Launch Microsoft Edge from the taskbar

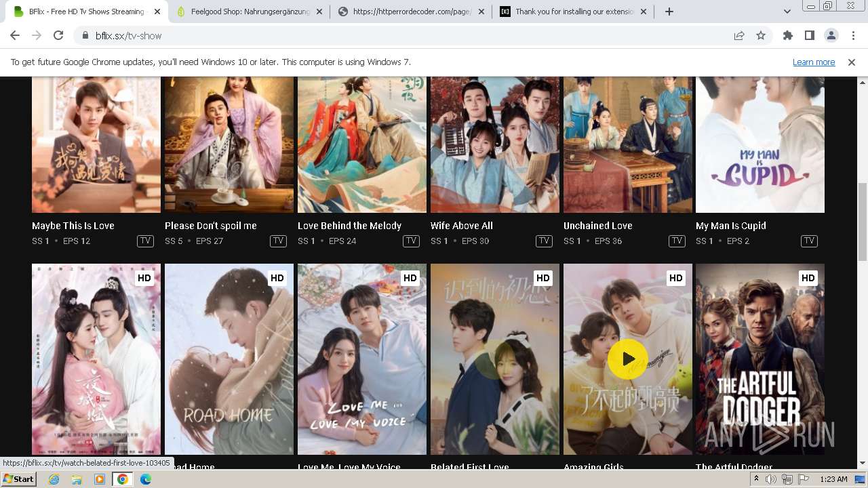[x=146, y=479]
